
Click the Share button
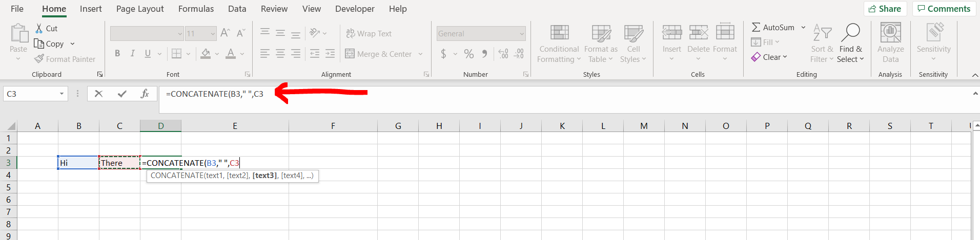coord(885,9)
